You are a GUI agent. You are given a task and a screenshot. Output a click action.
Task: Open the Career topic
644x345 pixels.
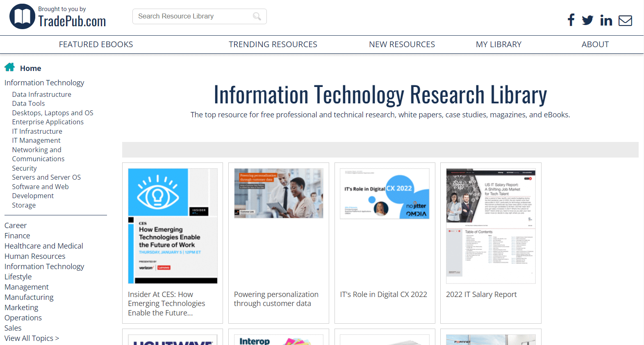click(x=16, y=225)
